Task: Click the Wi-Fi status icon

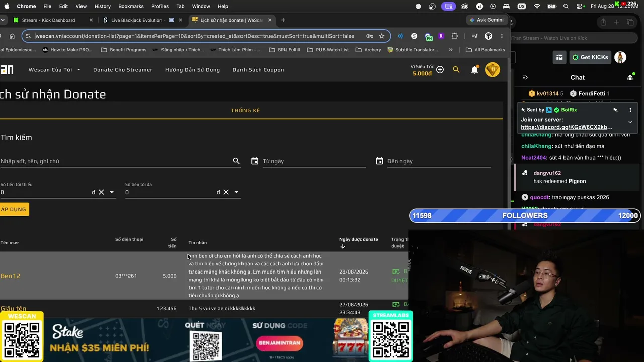Action: (537, 6)
